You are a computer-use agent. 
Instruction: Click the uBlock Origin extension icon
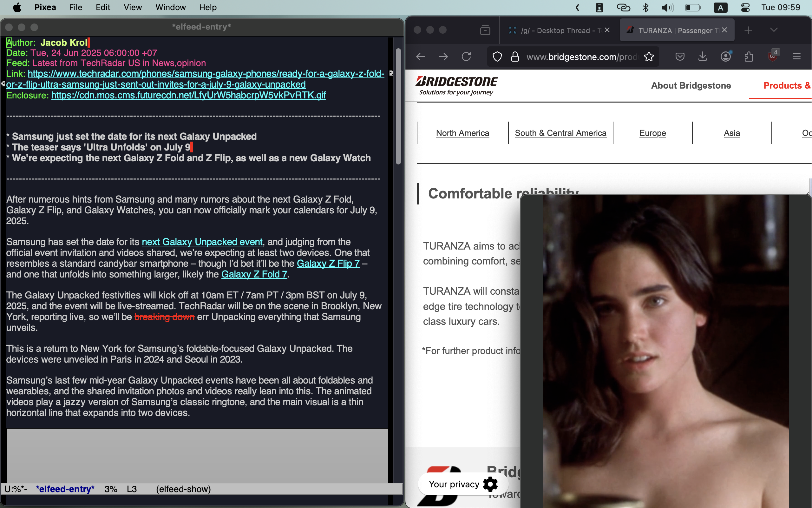773,56
